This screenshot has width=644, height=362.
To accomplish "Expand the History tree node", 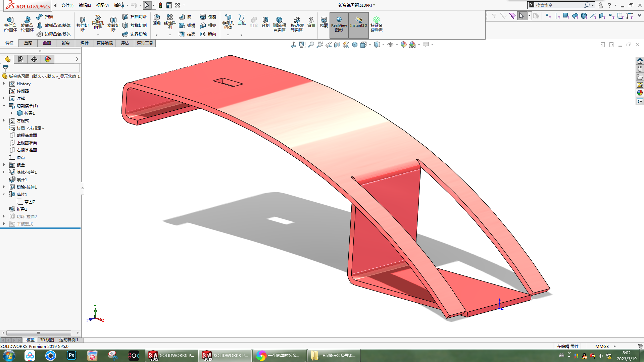I will (x=4, y=84).
